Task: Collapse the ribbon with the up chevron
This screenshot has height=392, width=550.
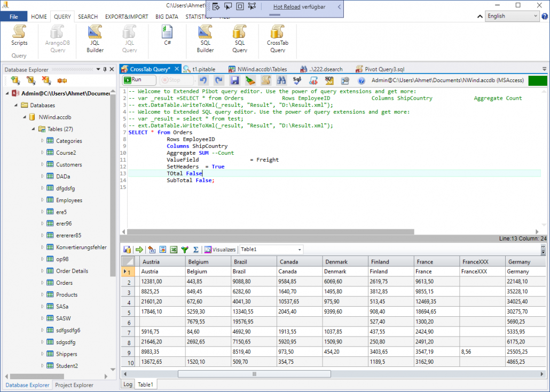Action: [480, 16]
